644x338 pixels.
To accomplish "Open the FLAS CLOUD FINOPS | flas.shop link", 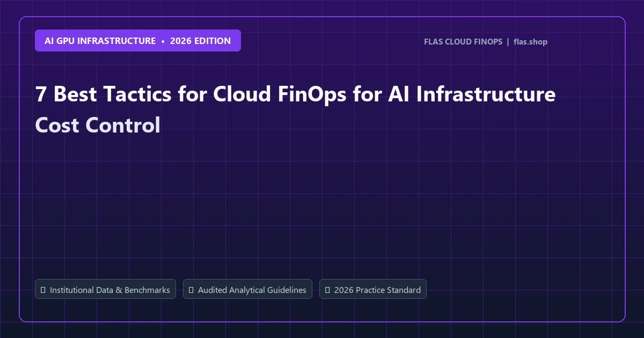I will pyautogui.click(x=486, y=42).
